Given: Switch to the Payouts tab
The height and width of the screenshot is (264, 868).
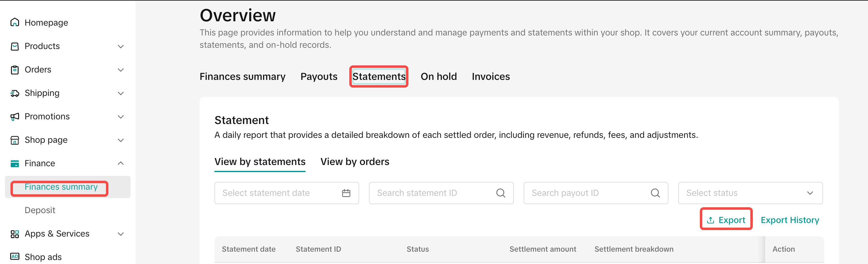Looking at the screenshot, I should point(318,76).
